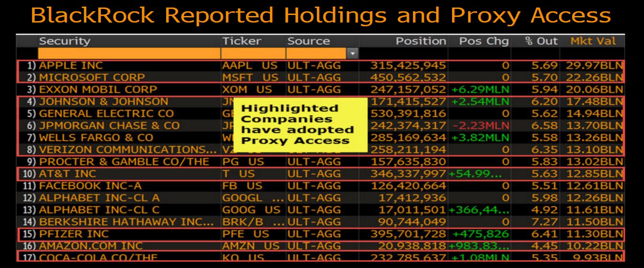Click Apple's market value 29.97BLN
The height and width of the screenshot is (268, 644).
coord(594,65)
